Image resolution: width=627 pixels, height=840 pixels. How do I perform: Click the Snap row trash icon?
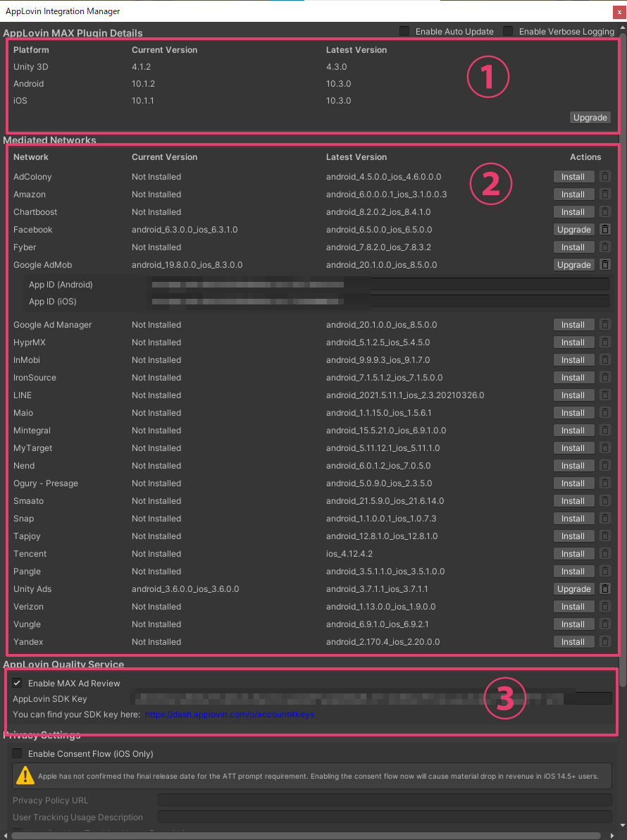(x=604, y=519)
